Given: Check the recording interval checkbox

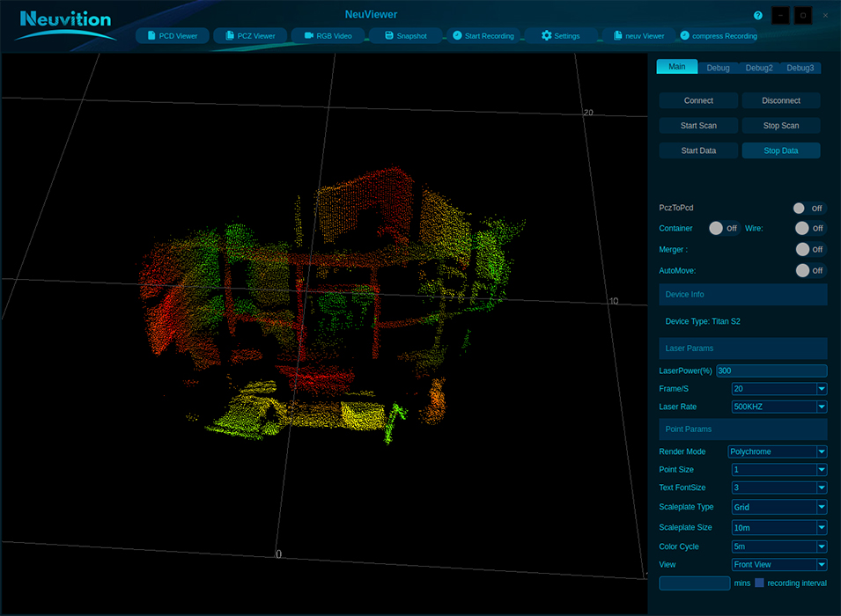Looking at the screenshot, I should (x=759, y=583).
